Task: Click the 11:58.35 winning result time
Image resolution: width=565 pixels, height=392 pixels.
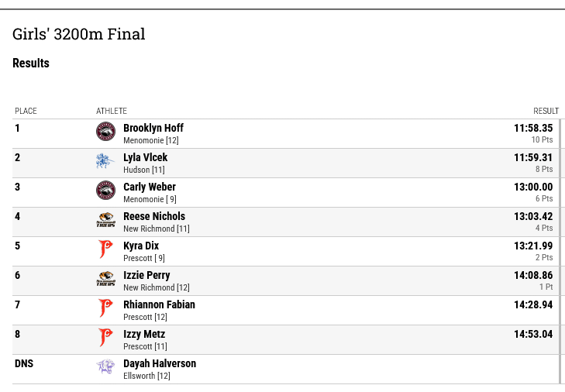Action: [533, 128]
